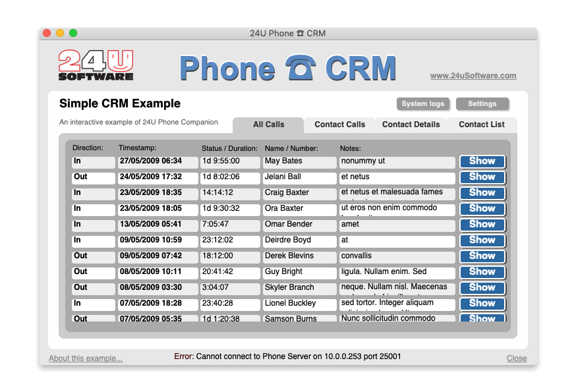Open the Contact List tab
The width and height of the screenshot is (576, 392).
481,125
